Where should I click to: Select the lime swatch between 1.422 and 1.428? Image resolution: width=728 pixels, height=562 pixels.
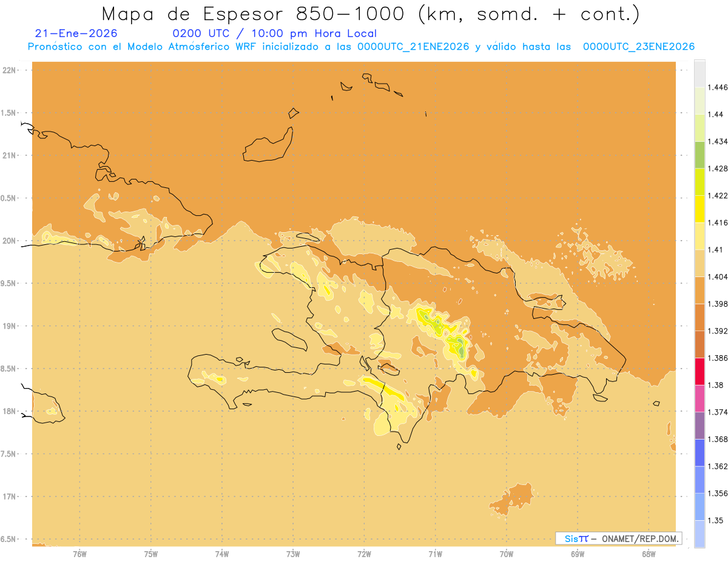coord(699,182)
